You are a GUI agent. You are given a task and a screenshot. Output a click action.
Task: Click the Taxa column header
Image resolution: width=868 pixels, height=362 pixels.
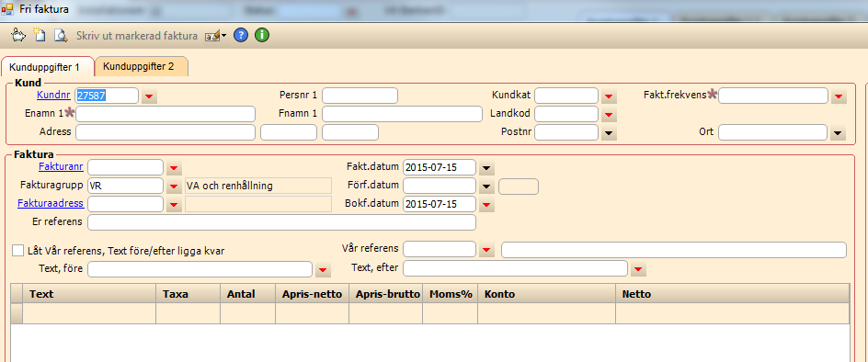click(188, 294)
